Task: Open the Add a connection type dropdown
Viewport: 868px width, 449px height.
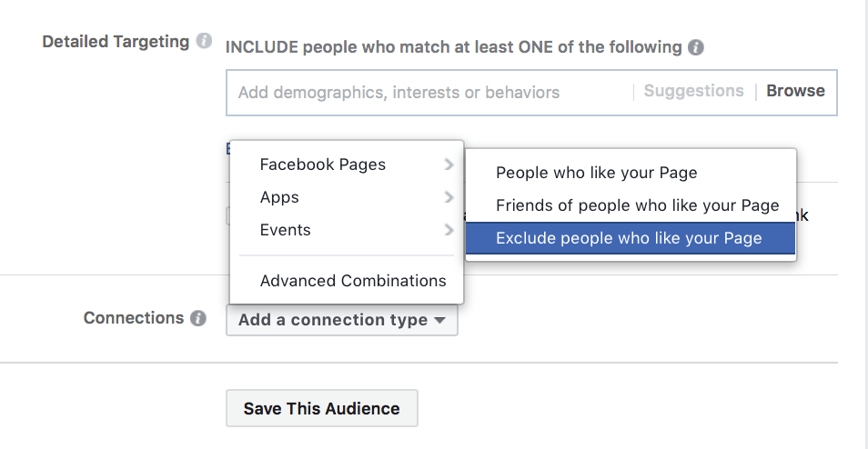Action: 341,320
